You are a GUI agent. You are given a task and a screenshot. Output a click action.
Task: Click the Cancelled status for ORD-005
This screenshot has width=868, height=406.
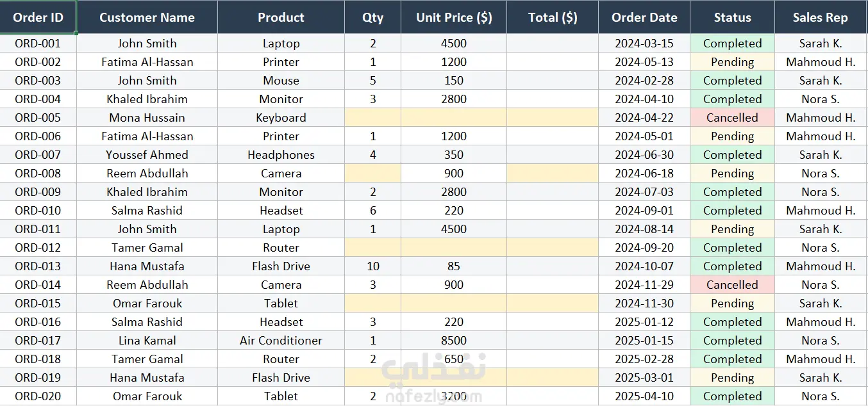pos(732,118)
